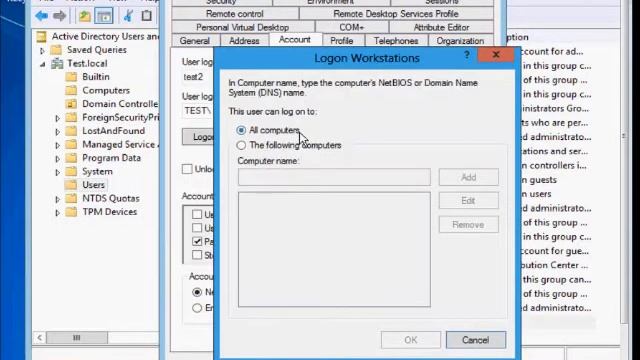Image resolution: width=640 pixels, height=360 pixels.
Task: Click the Builtin folder icon
Action: pyautogui.click(x=71, y=77)
